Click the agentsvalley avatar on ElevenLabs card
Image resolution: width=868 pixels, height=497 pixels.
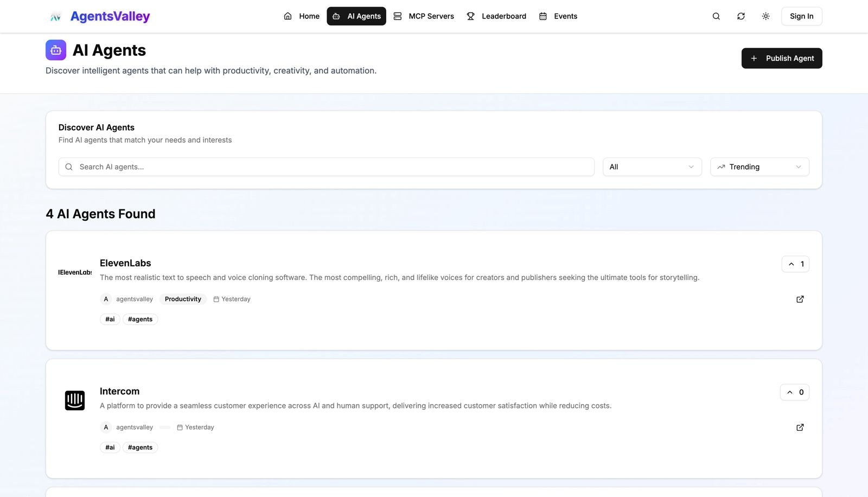(x=106, y=299)
